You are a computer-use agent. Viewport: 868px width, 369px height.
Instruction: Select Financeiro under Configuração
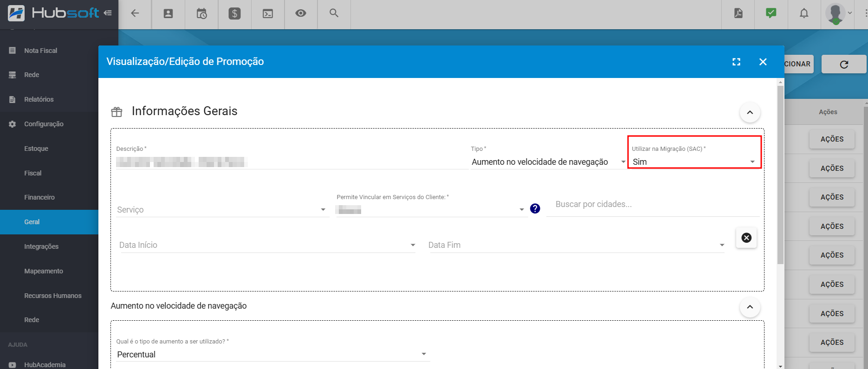coord(39,197)
